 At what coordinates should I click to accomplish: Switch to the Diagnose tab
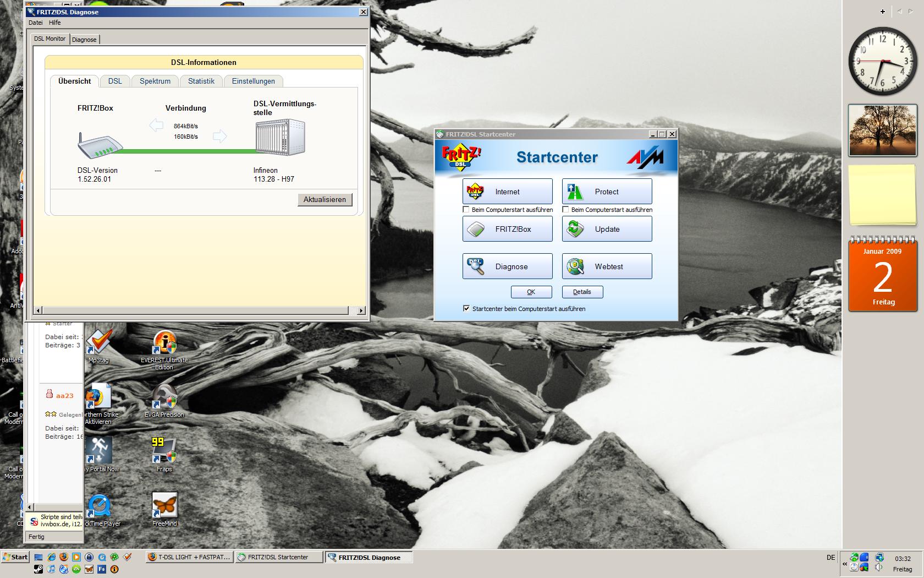coord(84,40)
